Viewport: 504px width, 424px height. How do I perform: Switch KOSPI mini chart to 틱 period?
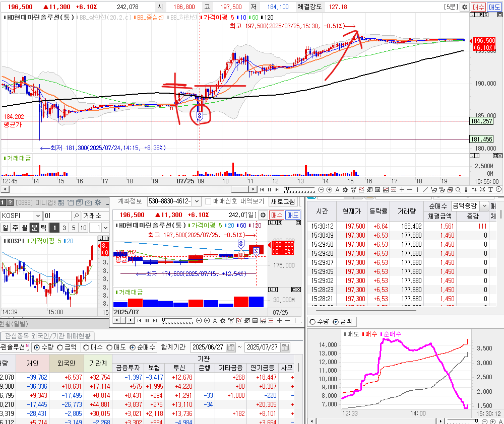[44, 228]
